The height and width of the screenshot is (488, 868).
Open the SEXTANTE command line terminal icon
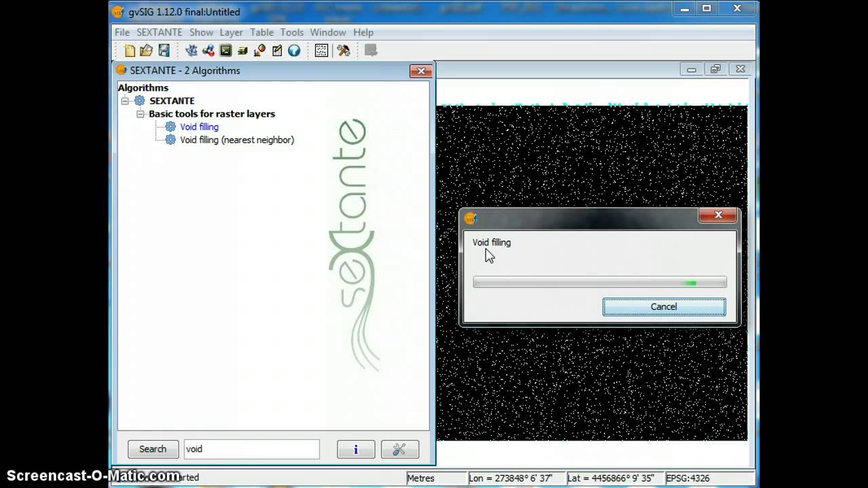tap(226, 51)
